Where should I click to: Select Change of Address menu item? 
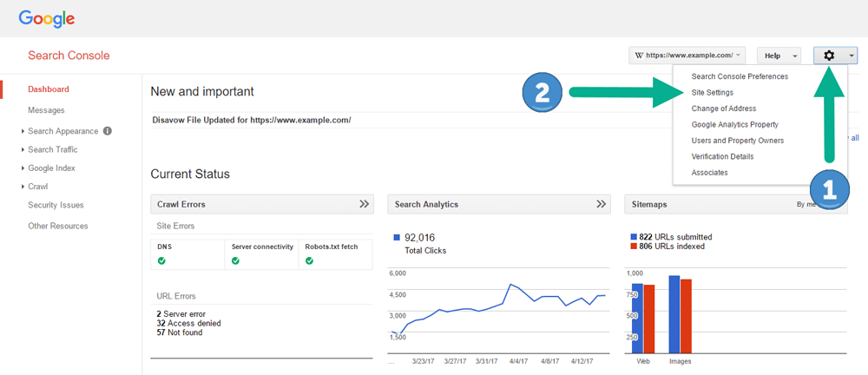(x=724, y=109)
